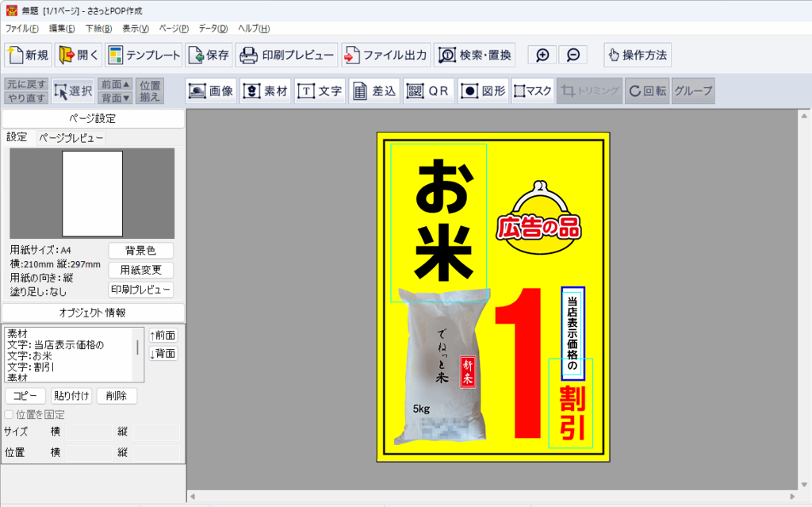812x507 pixels.
Task: Click the 用紙変更 paper change button
Action: tap(140, 270)
